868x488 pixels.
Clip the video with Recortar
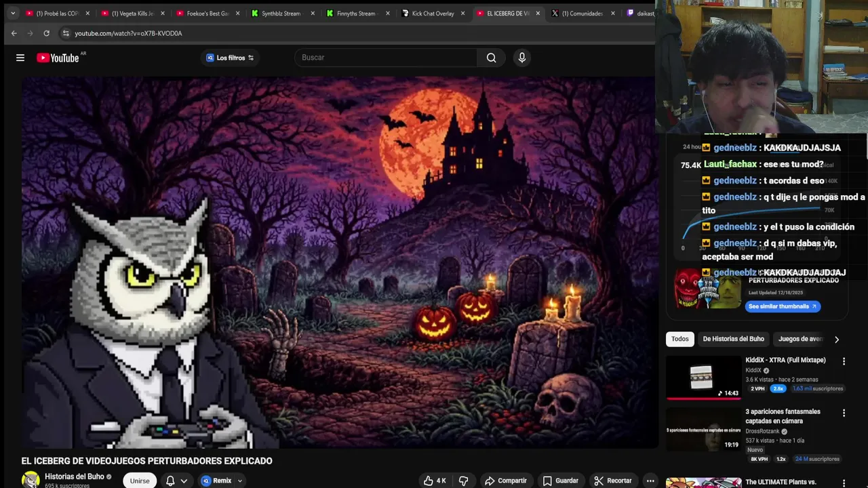(613, 481)
